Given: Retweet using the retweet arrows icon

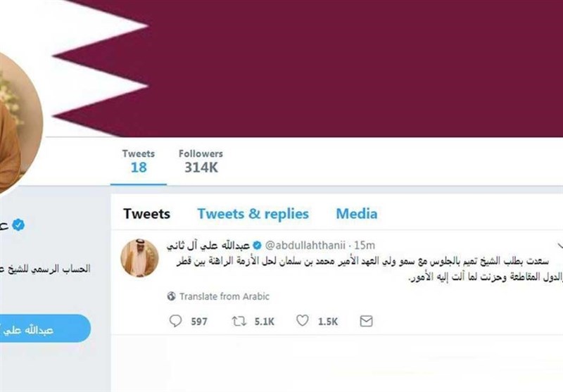Looking at the screenshot, I should click(239, 321).
